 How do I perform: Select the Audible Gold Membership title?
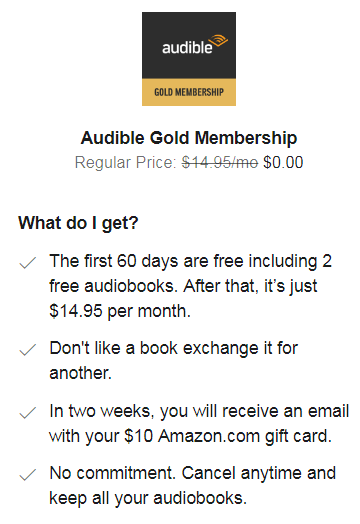point(189,138)
